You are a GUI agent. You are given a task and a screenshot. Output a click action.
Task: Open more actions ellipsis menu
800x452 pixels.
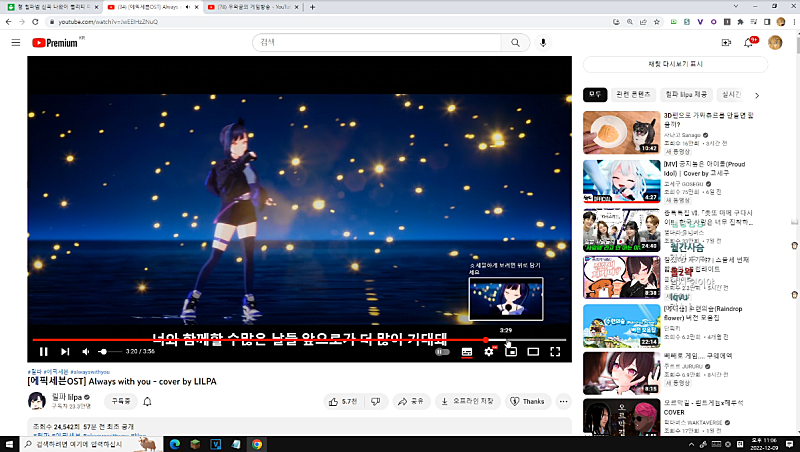pyautogui.click(x=563, y=401)
